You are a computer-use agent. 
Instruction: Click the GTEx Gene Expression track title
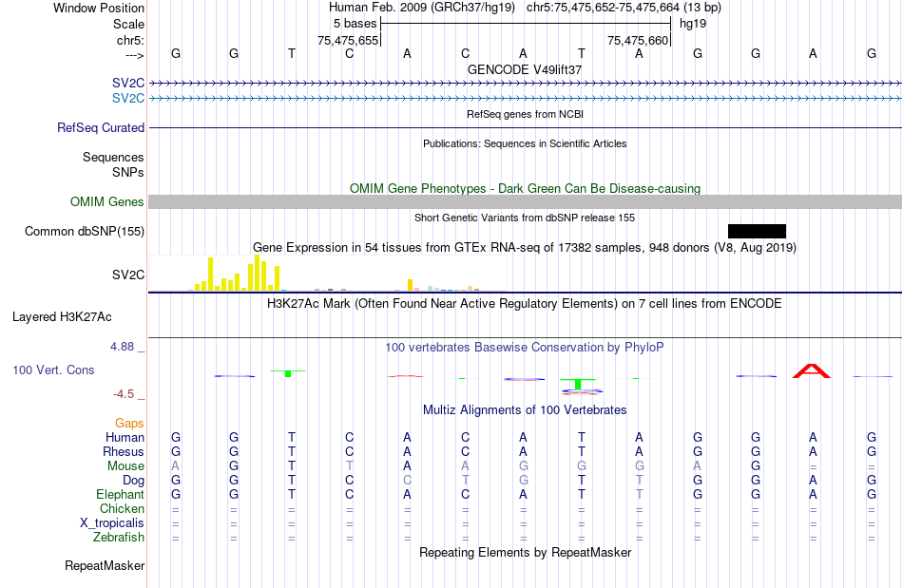(525, 247)
